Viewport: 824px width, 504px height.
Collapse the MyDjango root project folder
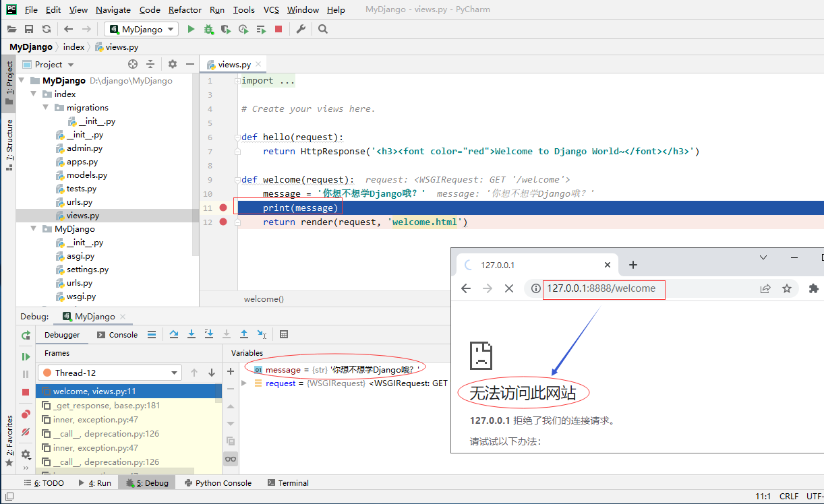pos(22,81)
